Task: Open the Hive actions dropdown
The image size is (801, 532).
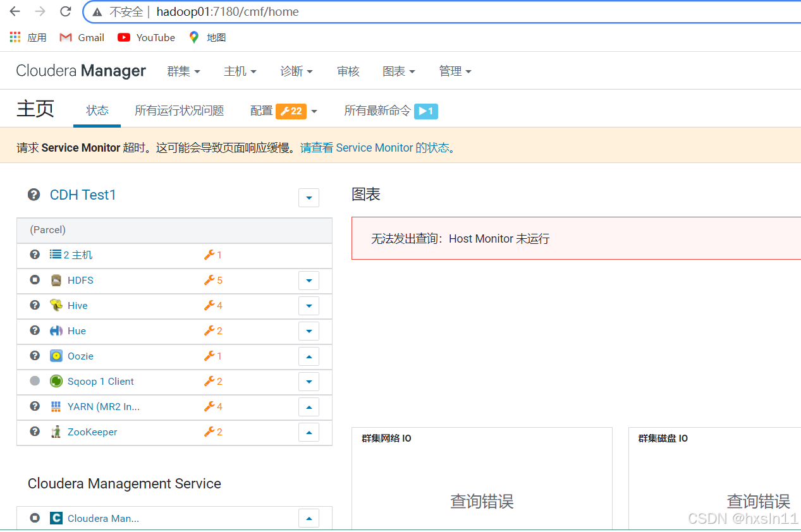Action: (309, 306)
